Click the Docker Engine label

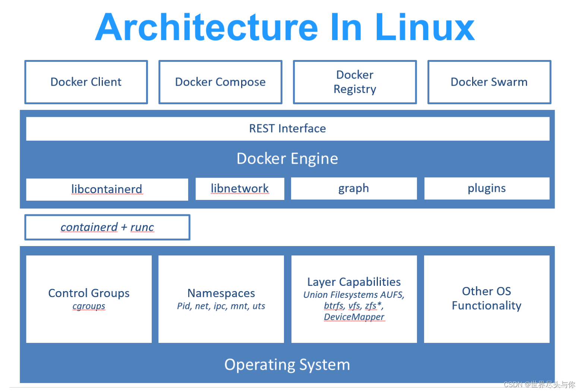pyautogui.click(x=287, y=159)
